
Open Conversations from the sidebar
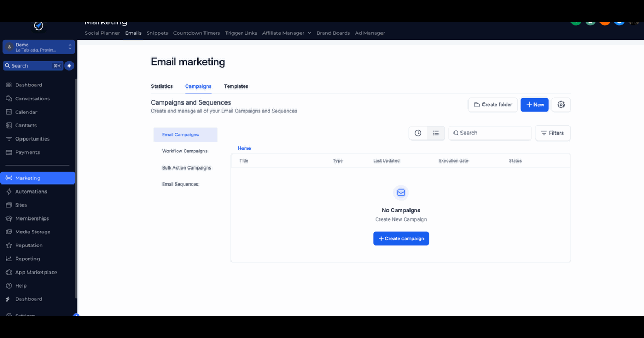(32, 99)
